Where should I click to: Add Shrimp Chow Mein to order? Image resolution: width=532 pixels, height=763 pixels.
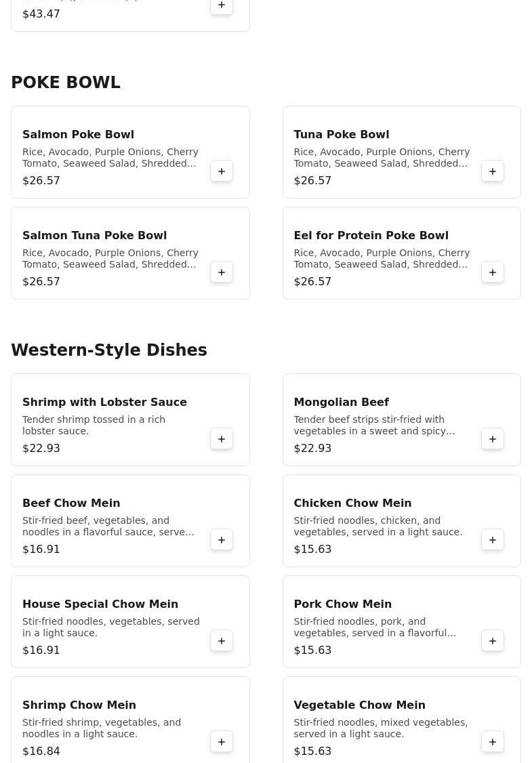[222, 742]
